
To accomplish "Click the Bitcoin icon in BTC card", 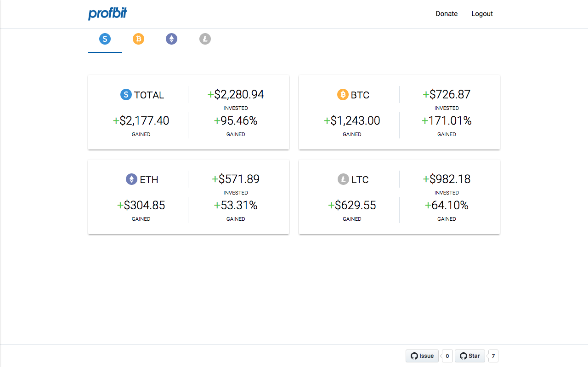I will coord(343,95).
